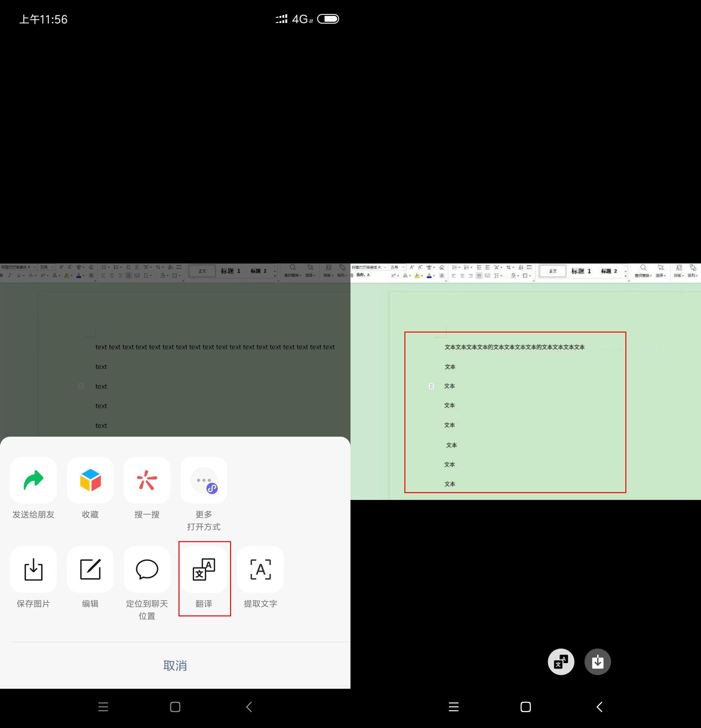Choose 定位到聊天位置 chat bubble option
The width and height of the screenshot is (701, 728).
(x=147, y=569)
